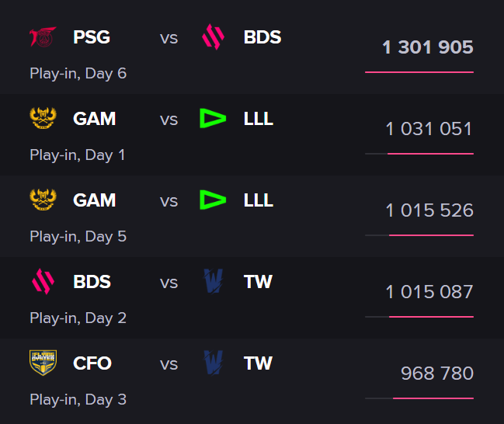Click the 1 301 905 viewers count

click(428, 47)
